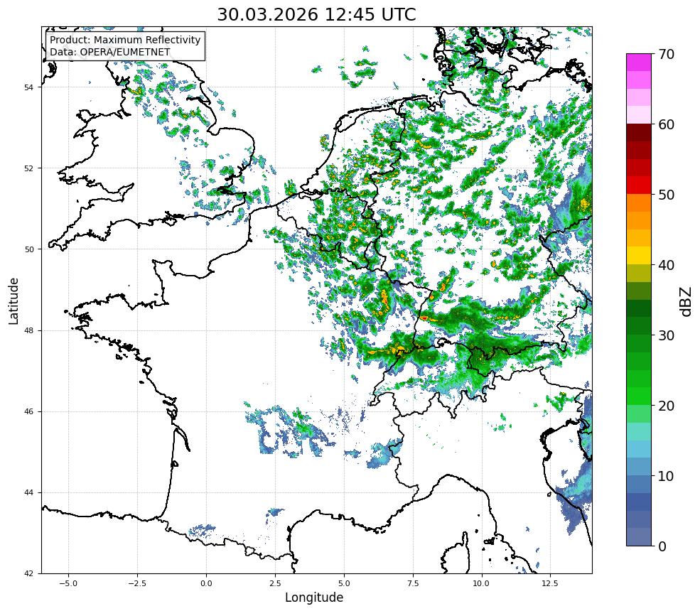The height and width of the screenshot is (611, 700).
Task: Pick the magenta top colorbar segment
Action: [639, 63]
